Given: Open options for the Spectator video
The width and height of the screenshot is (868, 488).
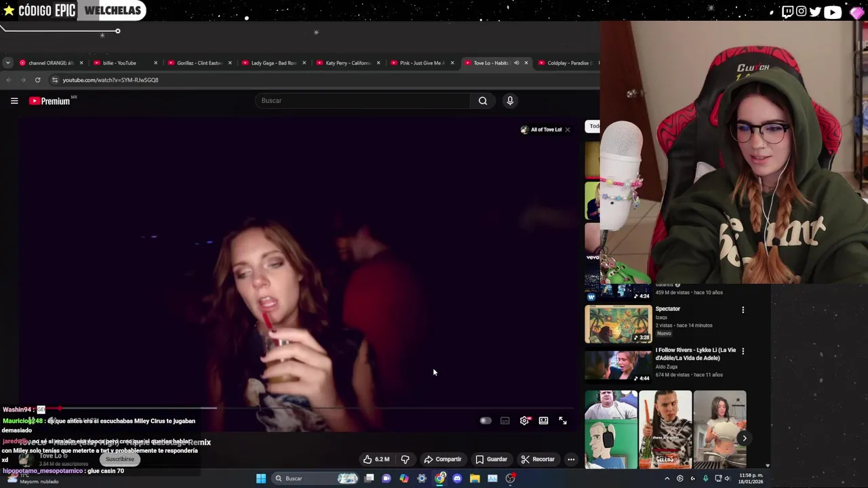Looking at the screenshot, I should (743, 310).
